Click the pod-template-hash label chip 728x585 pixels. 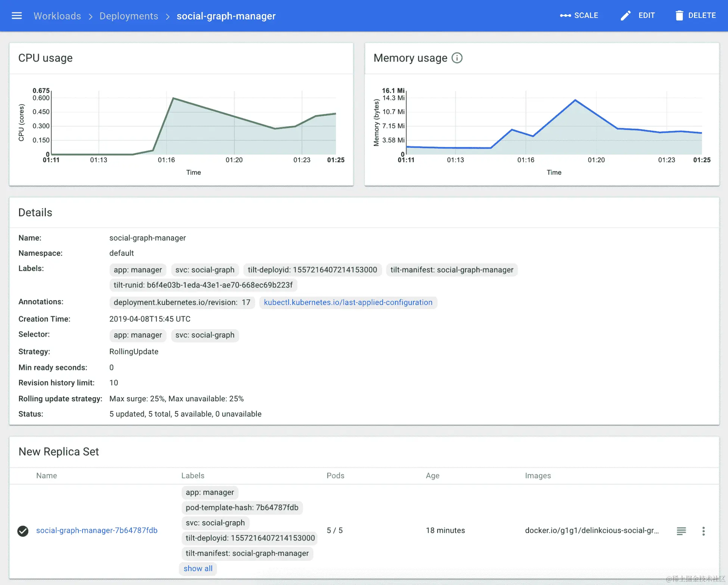click(x=242, y=508)
